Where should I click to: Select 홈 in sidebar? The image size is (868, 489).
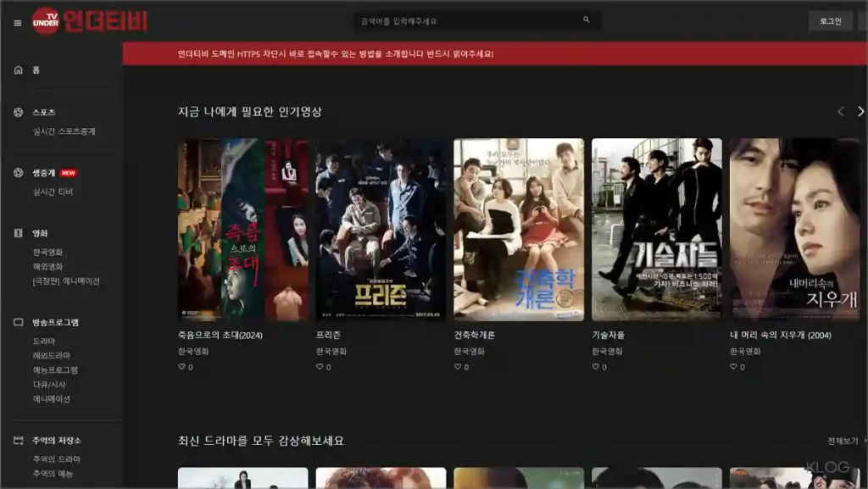[x=36, y=69]
